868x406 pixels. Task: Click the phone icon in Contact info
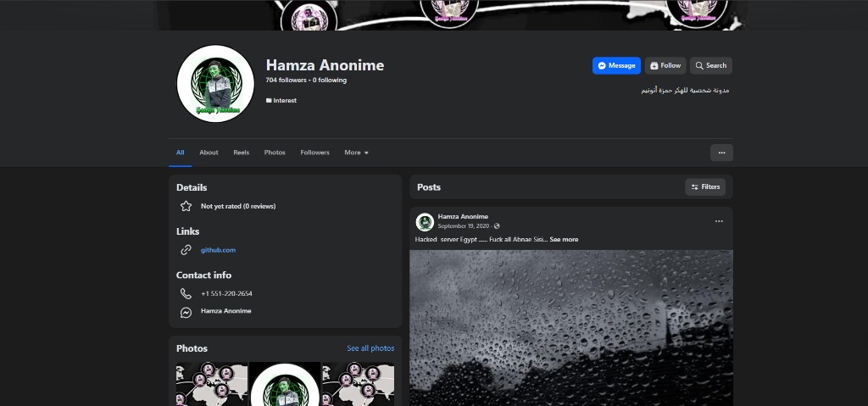pyautogui.click(x=186, y=293)
